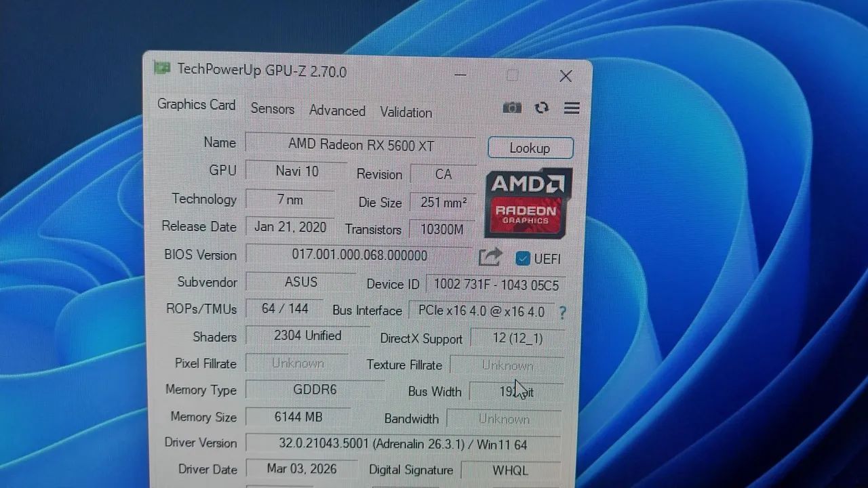Open the Validation tab

[406, 113]
